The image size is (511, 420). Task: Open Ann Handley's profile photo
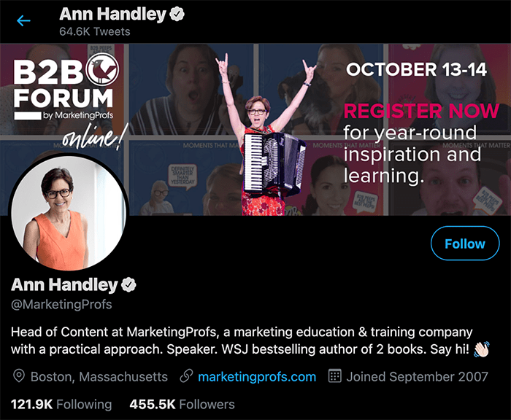tap(69, 212)
